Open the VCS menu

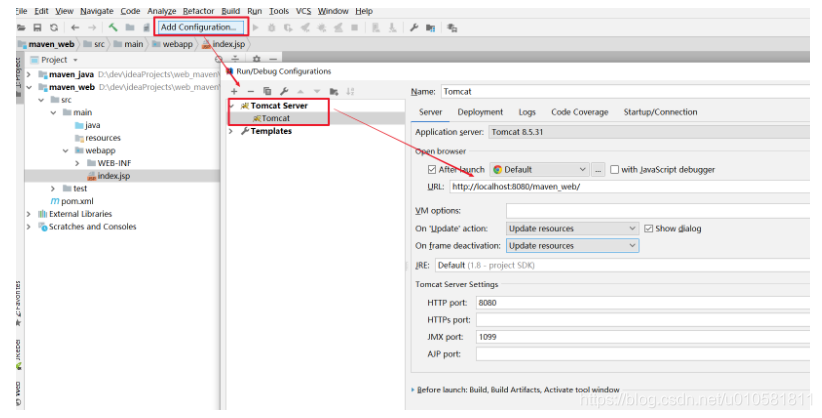click(304, 11)
